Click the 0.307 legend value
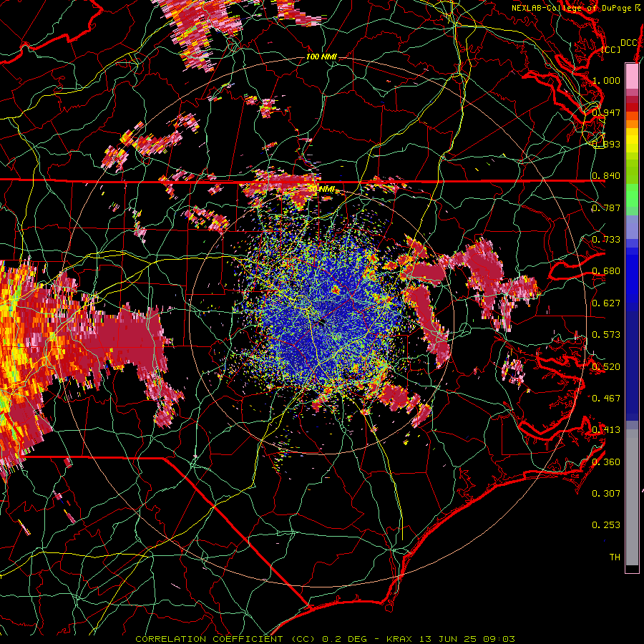 606,493
